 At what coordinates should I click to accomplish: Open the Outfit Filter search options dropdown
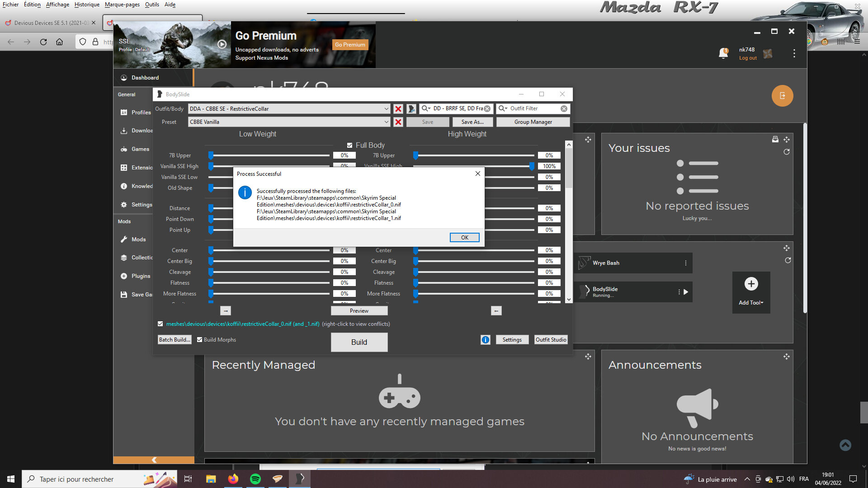click(503, 109)
